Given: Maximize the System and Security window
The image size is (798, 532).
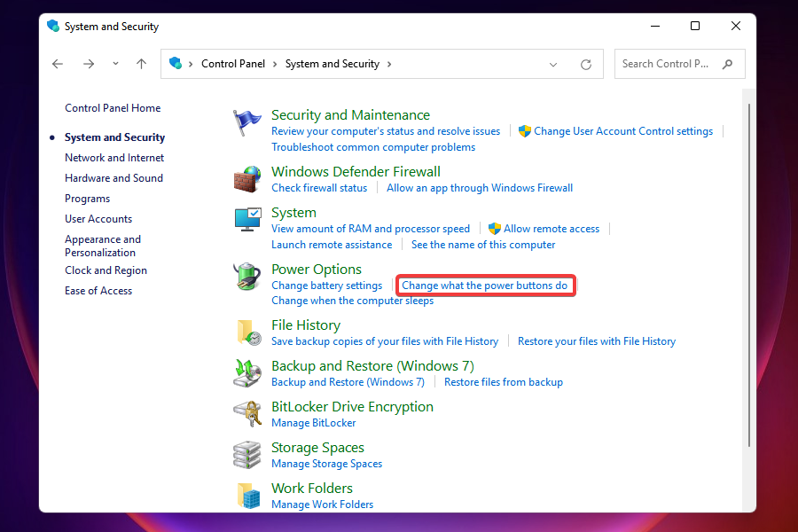Looking at the screenshot, I should (695, 26).
